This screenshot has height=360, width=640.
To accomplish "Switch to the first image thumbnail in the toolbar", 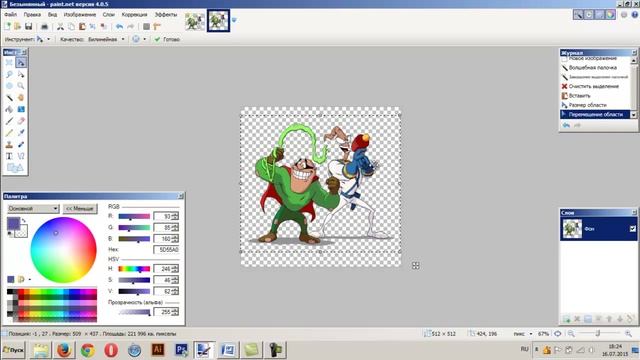I will click(195, 21).
